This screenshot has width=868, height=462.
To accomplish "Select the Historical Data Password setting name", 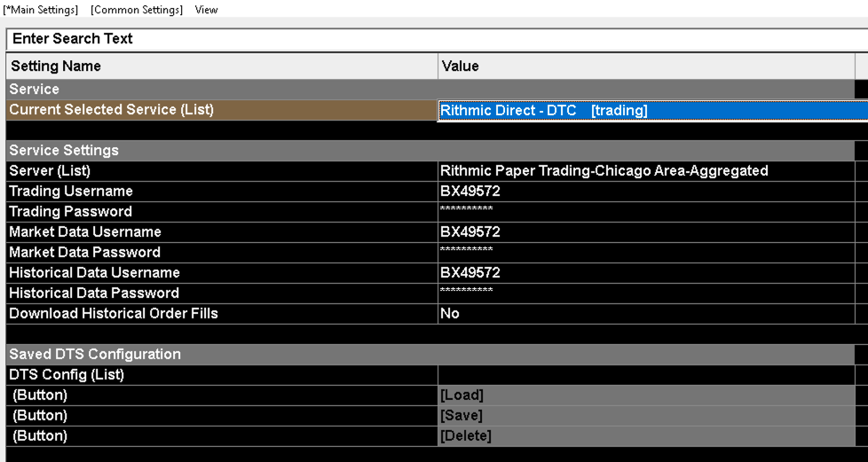I will tap(222, 294).
